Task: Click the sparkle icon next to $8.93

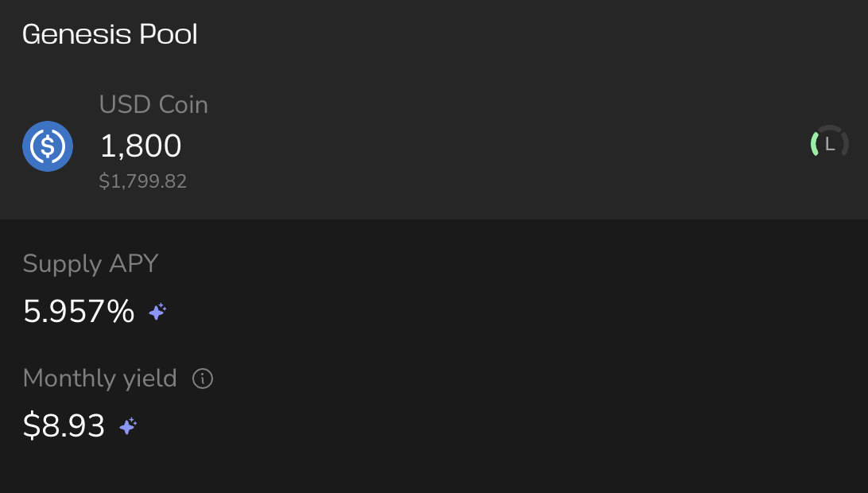Action: pos(128,427)
